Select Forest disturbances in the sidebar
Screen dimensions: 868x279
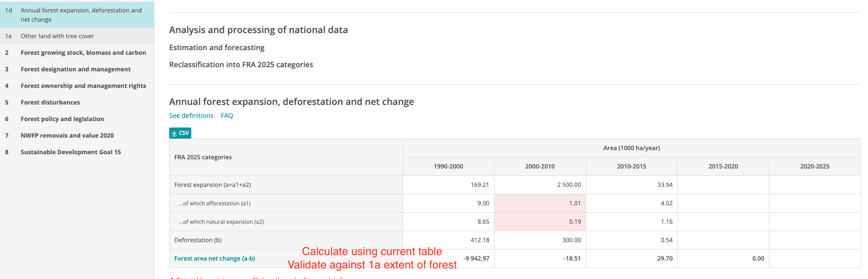click(50, 102)
